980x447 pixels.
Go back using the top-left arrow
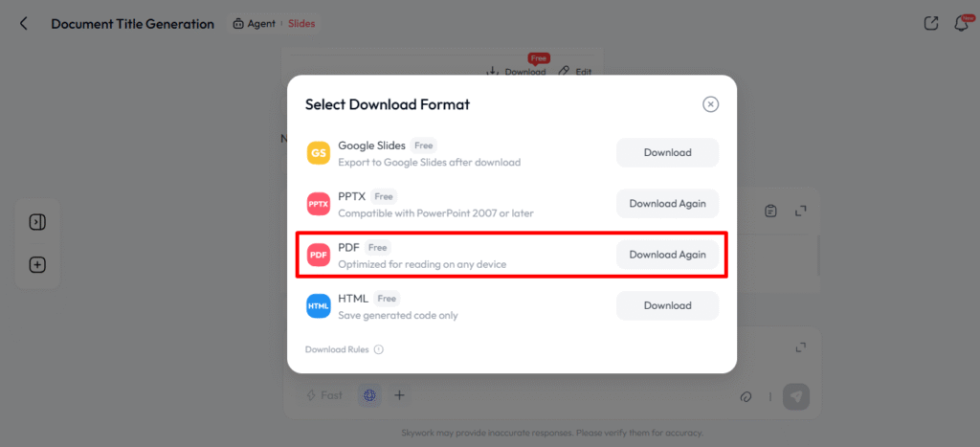(x=24, y=24)
